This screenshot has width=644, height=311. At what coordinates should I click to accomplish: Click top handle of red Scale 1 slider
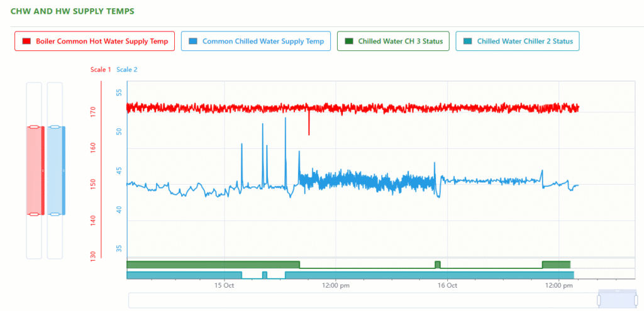34,127
